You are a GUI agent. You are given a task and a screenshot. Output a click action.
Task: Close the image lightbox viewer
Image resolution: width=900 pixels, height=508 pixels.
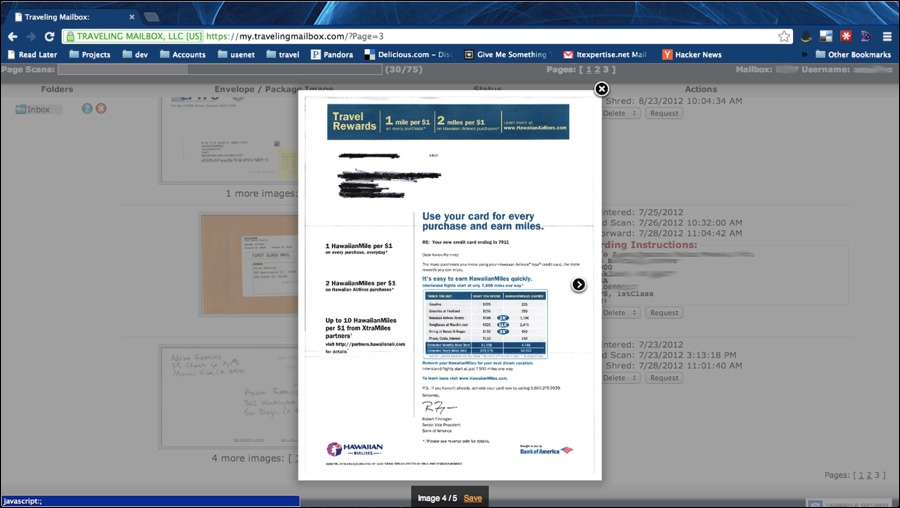(601, 89)
